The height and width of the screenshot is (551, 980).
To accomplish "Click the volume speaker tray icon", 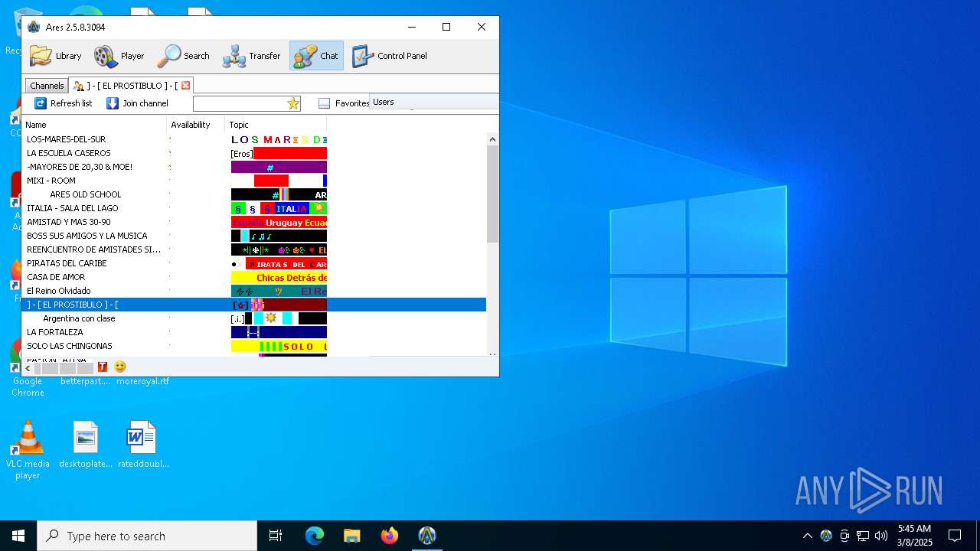I will coord(881,536).
